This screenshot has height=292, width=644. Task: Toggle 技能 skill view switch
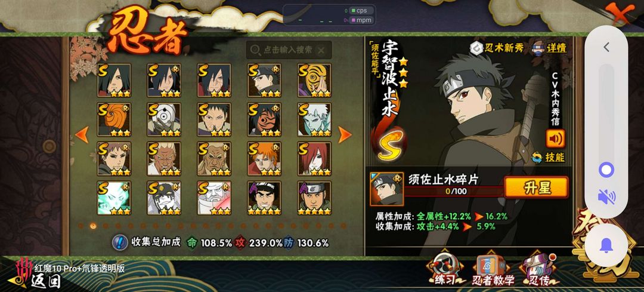[549, 157]
